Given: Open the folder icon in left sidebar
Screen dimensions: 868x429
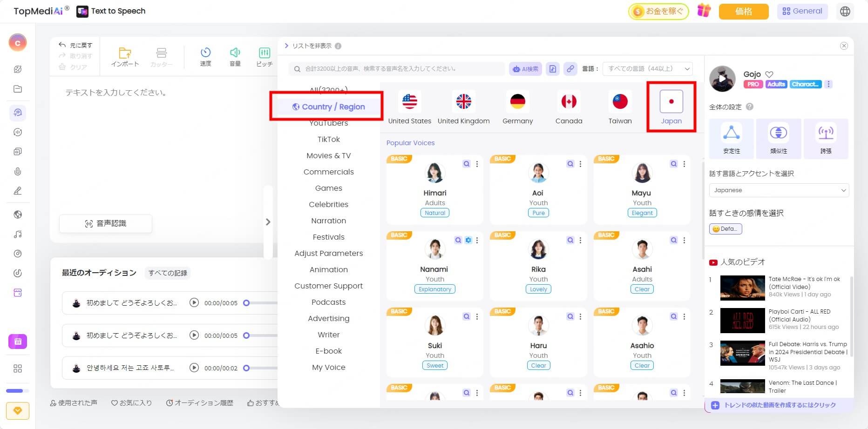Looking at the screenshot, I should coord(18,89).
